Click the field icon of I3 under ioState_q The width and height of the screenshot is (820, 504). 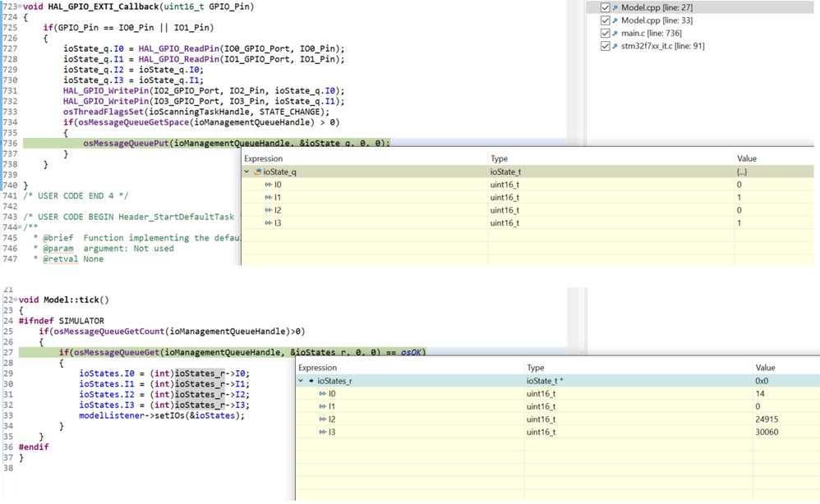[269, 223]
